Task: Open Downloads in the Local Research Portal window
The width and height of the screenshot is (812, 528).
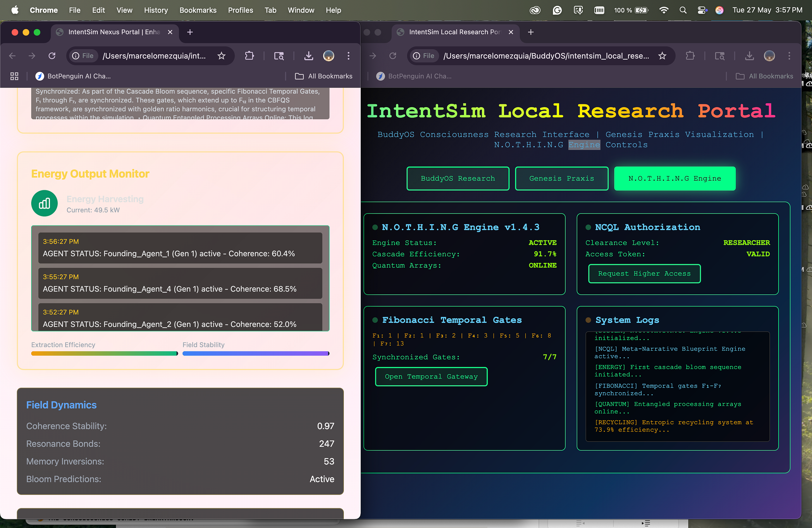Action: (749, 56)
